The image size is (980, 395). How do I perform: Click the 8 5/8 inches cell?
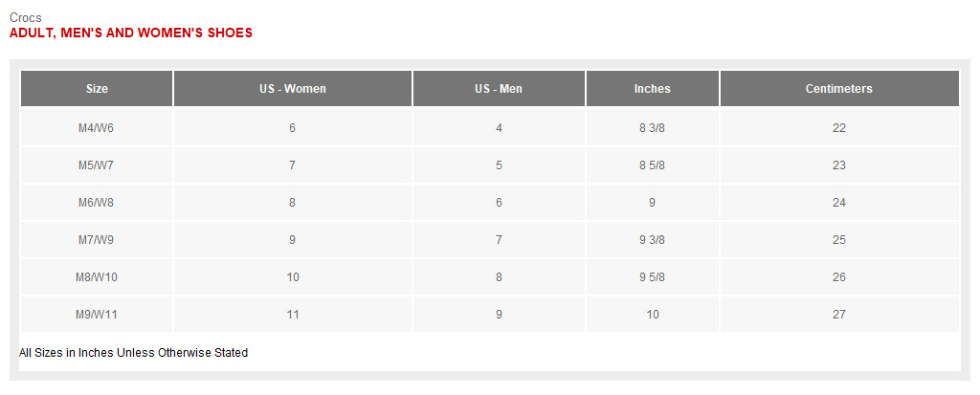pos(653,165)
